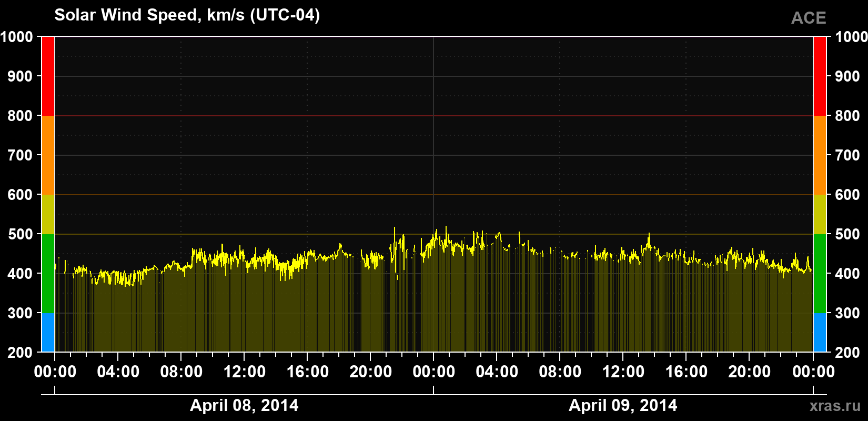Click the red band on the right color scale
The height and width of the screenshot is (421, 868).
820,76
